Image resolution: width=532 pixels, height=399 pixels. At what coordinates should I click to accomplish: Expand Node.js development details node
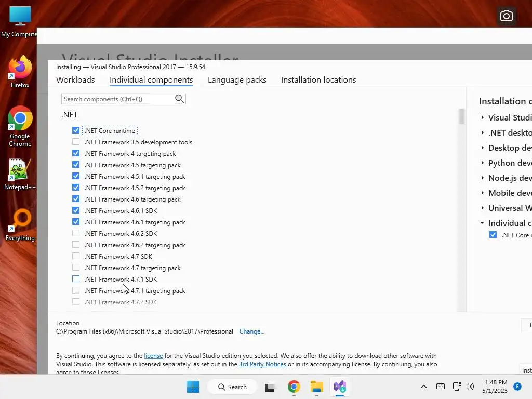click(x=483, y=178)
